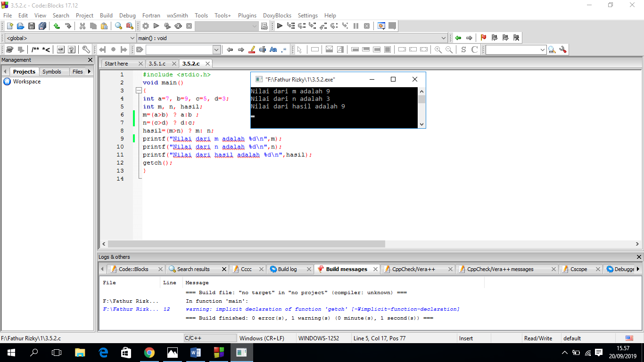The image size is (644, 362).
Task: Click the Cut scissors icon
Action: click(82, 26)
